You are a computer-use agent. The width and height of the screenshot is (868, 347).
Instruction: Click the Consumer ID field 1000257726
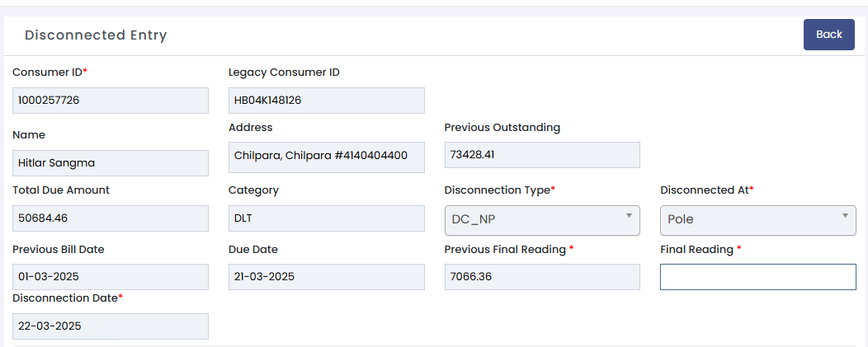click(x=111, y=101)
